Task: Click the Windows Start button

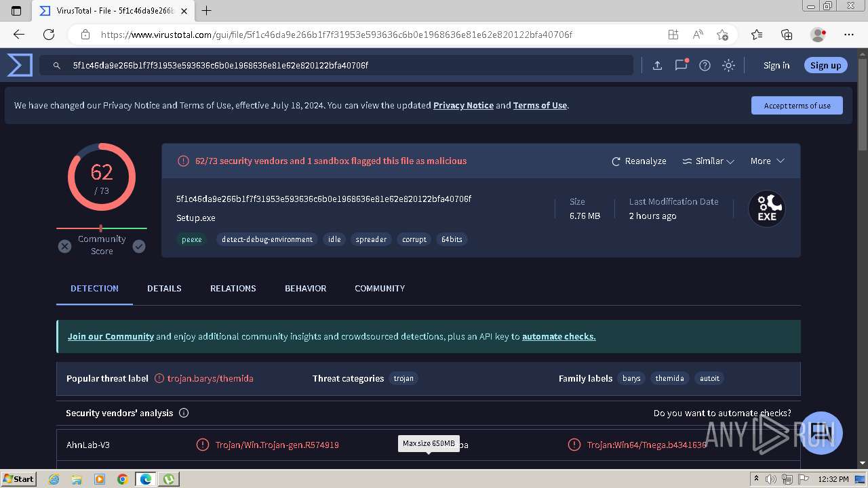Action: (18, 479)
